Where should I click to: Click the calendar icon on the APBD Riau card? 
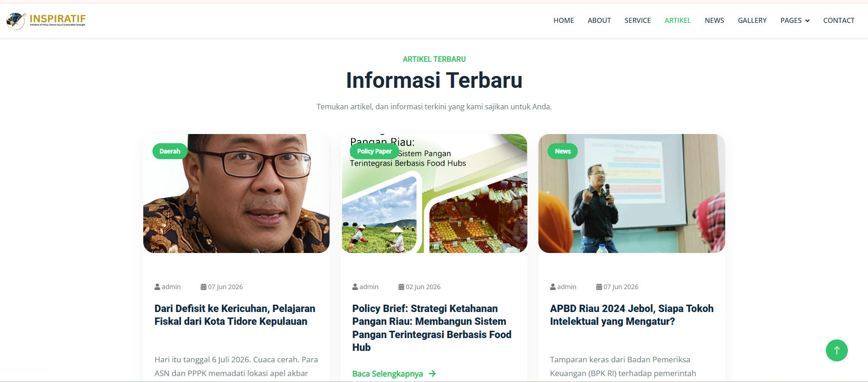599,287
